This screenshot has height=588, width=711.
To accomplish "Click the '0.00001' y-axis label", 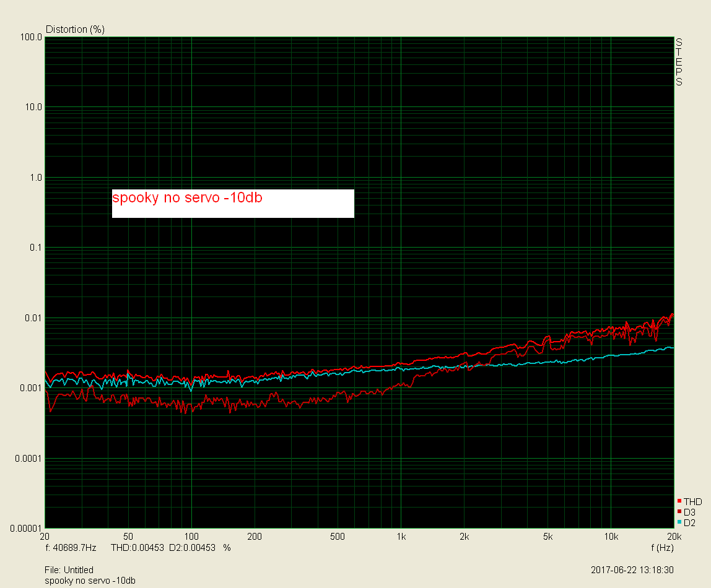I will point(26,529).
